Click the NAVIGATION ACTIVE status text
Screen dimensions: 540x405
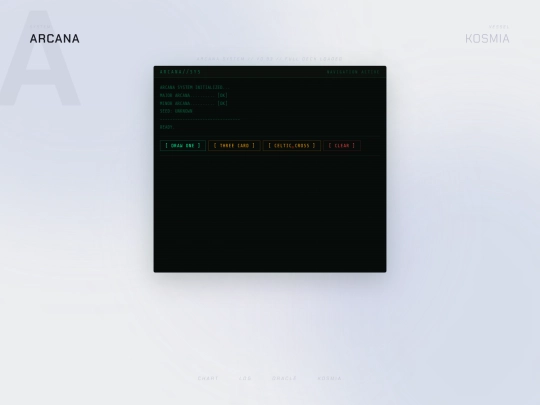click(x=353, y=72)
